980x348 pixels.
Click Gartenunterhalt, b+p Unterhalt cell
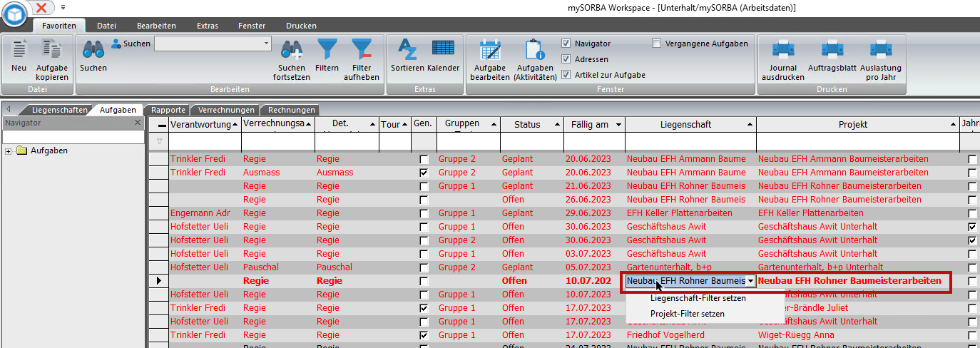(858, 267)
